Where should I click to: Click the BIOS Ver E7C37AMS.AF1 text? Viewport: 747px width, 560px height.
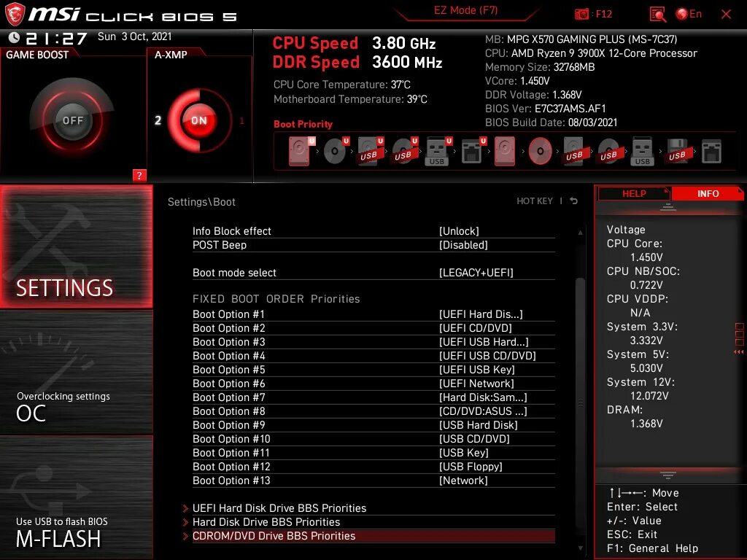tap(545, 109)
